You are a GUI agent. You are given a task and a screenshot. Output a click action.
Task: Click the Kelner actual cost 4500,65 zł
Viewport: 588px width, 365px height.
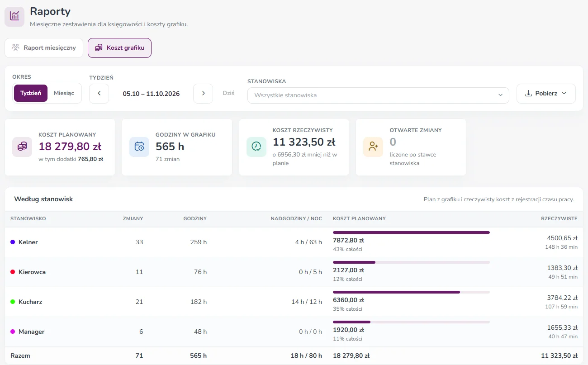(x=562, y=238)
